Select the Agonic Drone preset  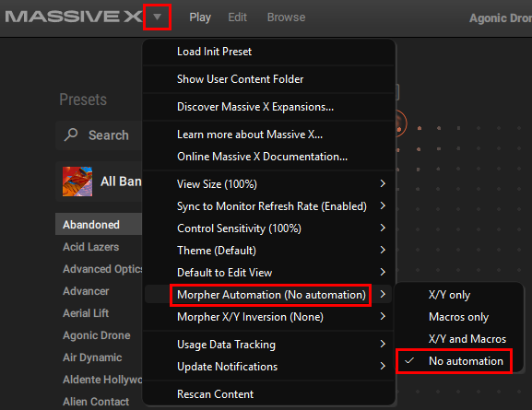pyautogui.click(x=99, y=335)
